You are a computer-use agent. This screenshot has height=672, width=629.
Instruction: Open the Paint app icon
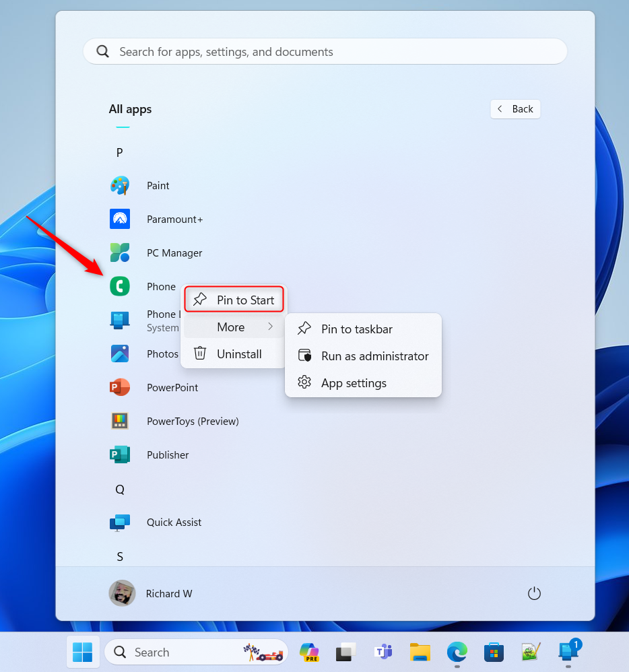(x=120, y=186)
